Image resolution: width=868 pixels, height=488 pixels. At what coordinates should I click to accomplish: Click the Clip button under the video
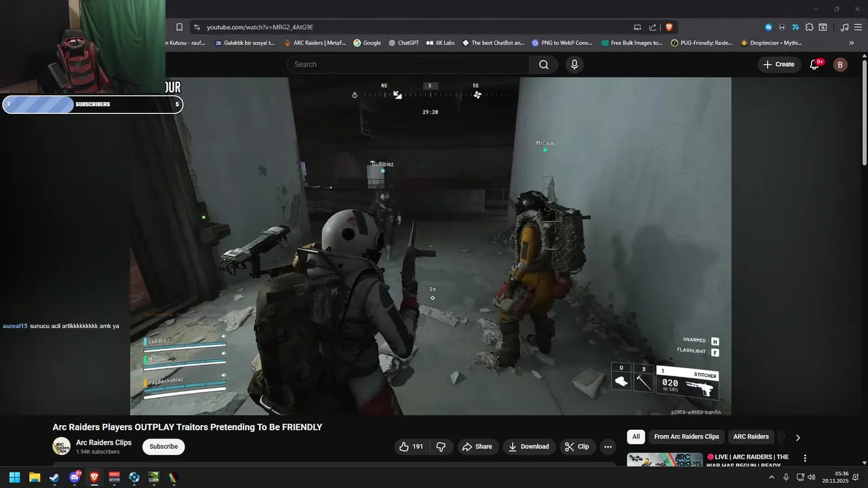pyautogui.click(x=577, y=447)
